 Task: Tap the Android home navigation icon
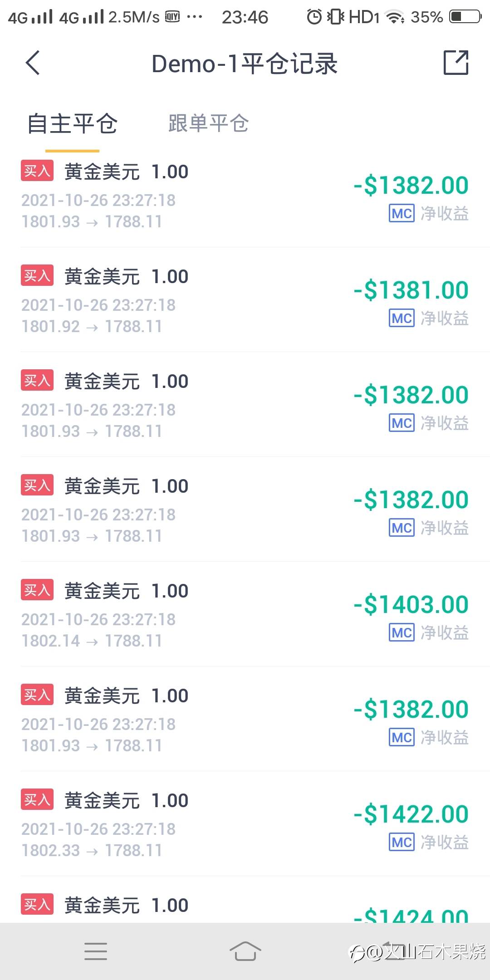[245, 951]
